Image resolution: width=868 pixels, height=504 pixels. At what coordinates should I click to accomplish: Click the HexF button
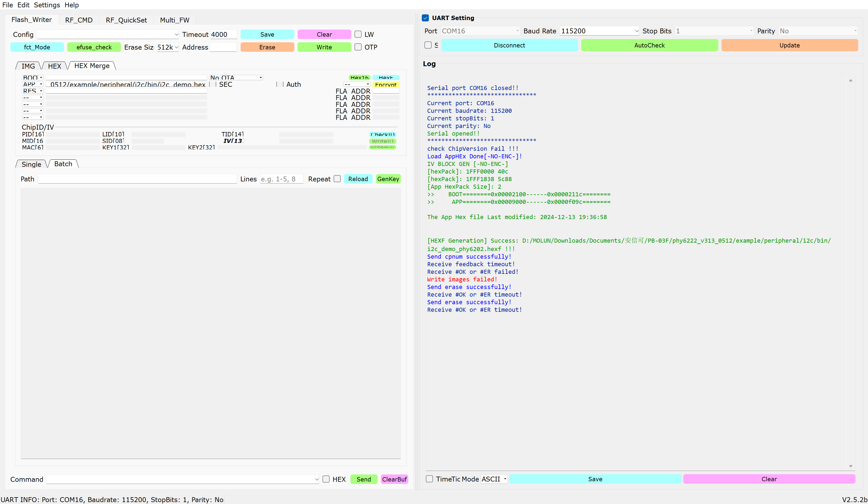386,78
